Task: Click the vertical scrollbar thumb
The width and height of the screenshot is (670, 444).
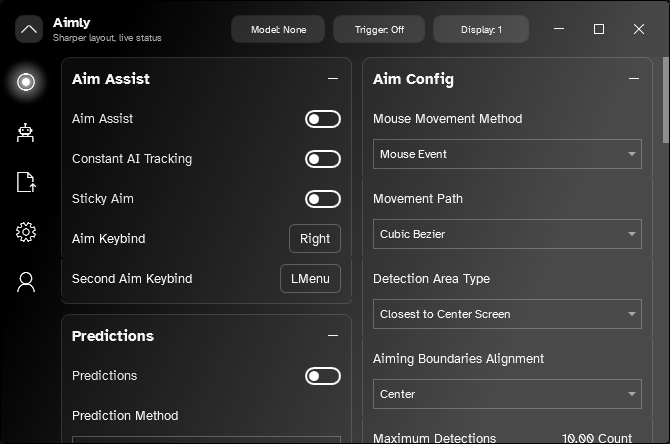Action: click(666, 100)
